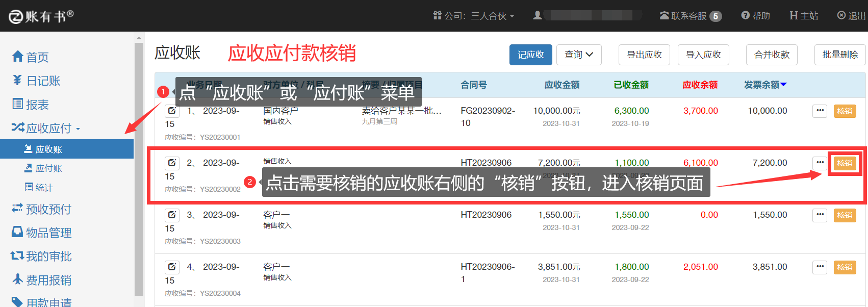Open the edit icon for row 3
This screenshot has width=868, height=307.
(172, 215)
